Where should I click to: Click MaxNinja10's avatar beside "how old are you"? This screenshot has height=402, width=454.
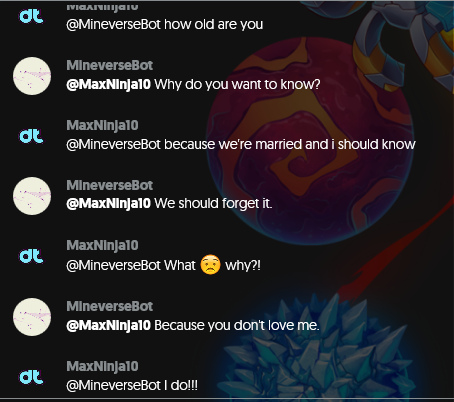pyautogui.click(x=31, y=16)
